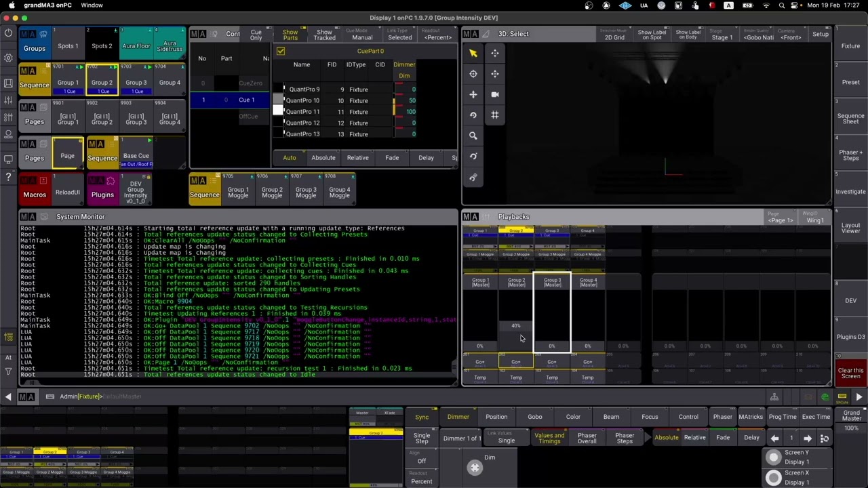Open the Align Off dropdown
The width and height of the screenshot is (868, 488).
[422, 458]
